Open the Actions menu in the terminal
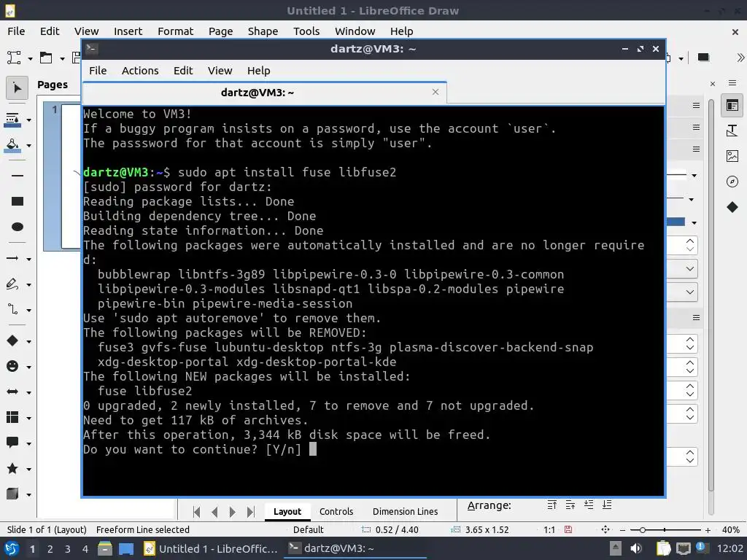 140,71
